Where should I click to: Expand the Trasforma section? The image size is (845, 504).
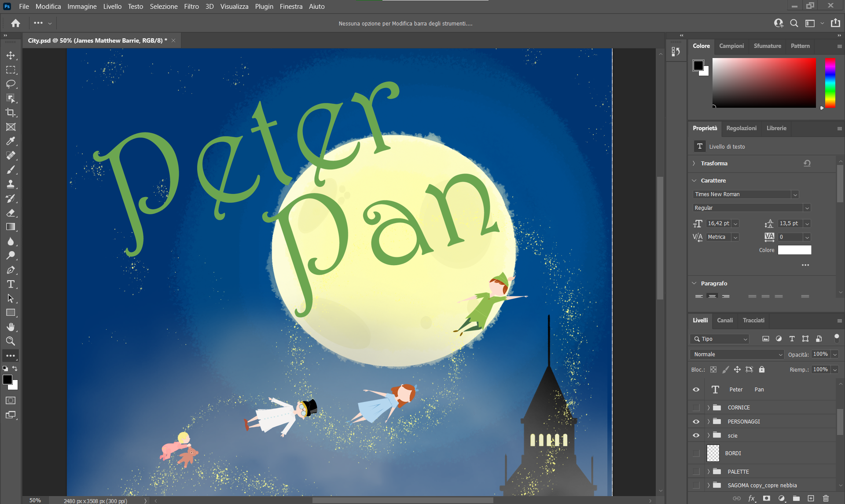(x=694, y=164)
